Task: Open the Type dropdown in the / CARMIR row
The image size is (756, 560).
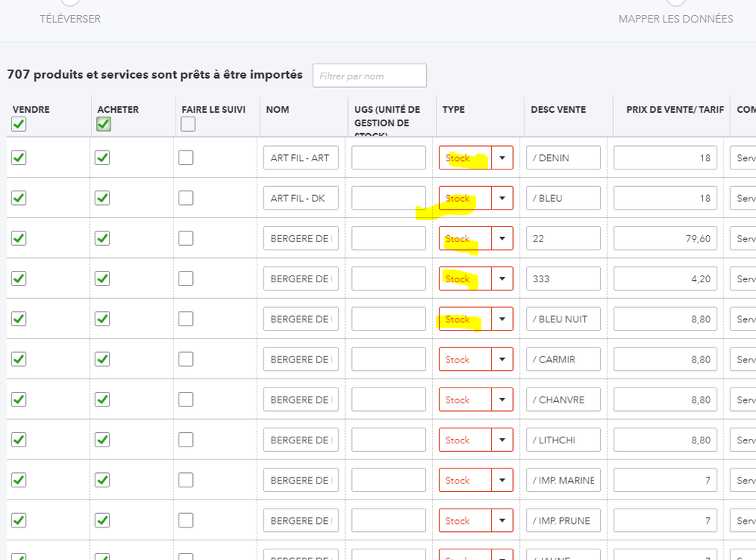Action: pyautogui.click(x=502, y=359)
